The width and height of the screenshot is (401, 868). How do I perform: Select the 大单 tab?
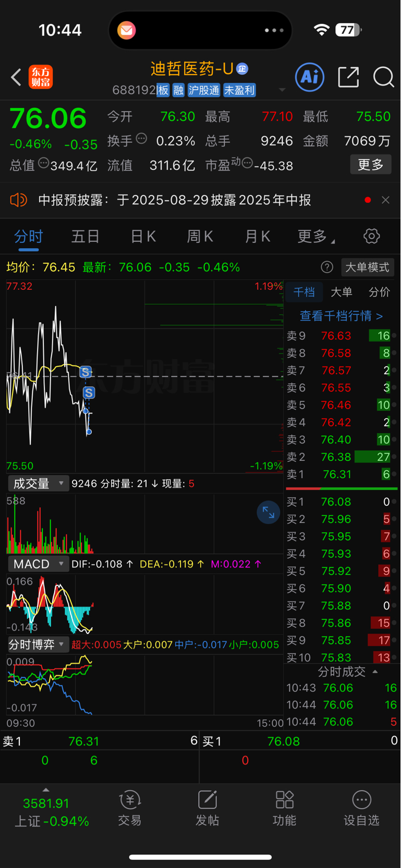[x=342, y=292]
